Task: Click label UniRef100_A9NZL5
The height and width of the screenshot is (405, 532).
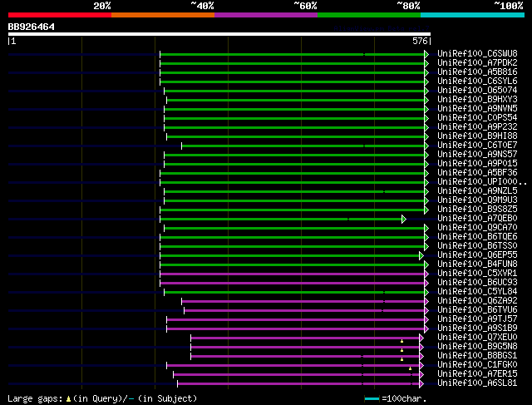Action: click(x=477, y=190)
